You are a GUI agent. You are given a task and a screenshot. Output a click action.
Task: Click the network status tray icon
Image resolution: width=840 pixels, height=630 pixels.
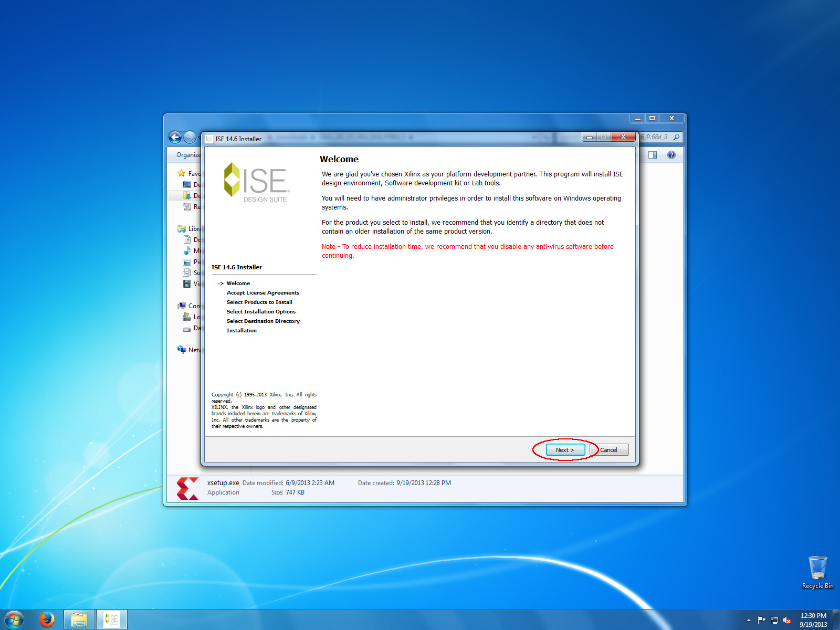(x=773, y=619)
